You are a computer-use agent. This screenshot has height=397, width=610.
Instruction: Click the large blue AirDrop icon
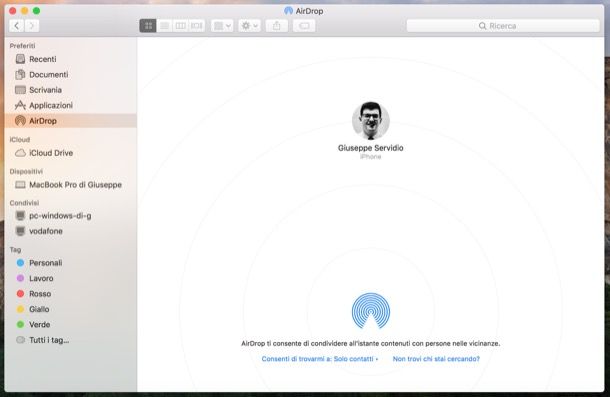[x=371, y=311]
